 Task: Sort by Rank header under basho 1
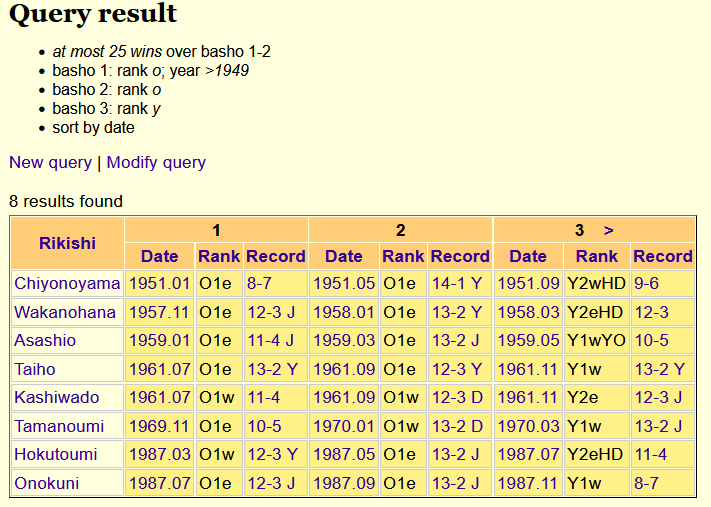tap(219, 256)
